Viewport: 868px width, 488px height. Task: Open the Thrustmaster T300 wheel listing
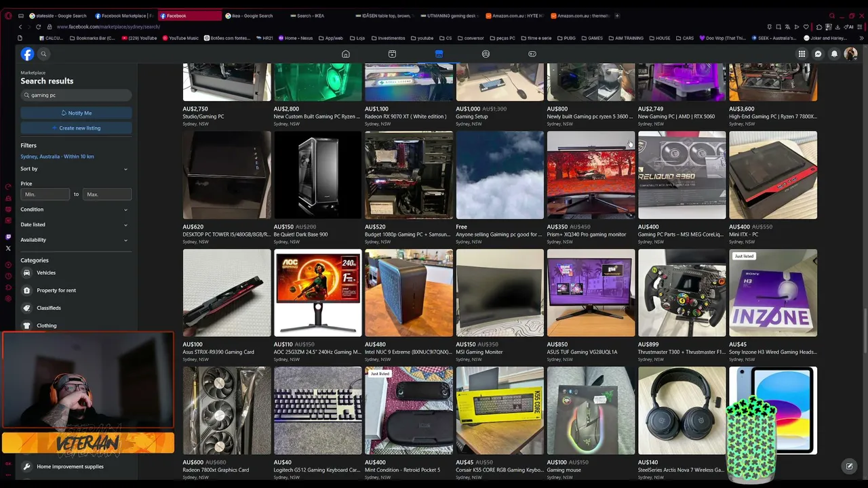pos(682,306)
